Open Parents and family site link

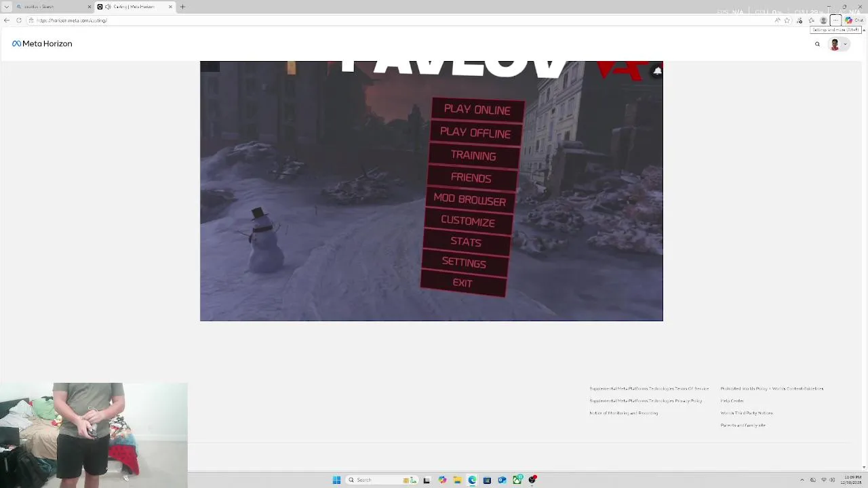click(743, 425)
